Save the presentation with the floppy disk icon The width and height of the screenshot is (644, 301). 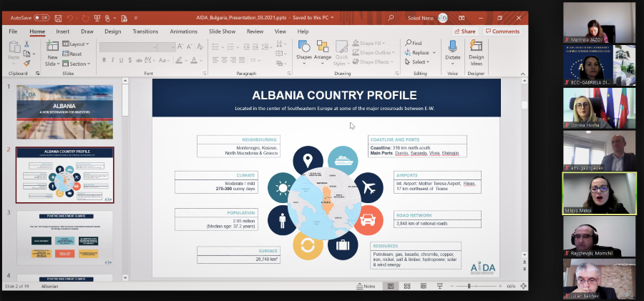tap(59, 18)
